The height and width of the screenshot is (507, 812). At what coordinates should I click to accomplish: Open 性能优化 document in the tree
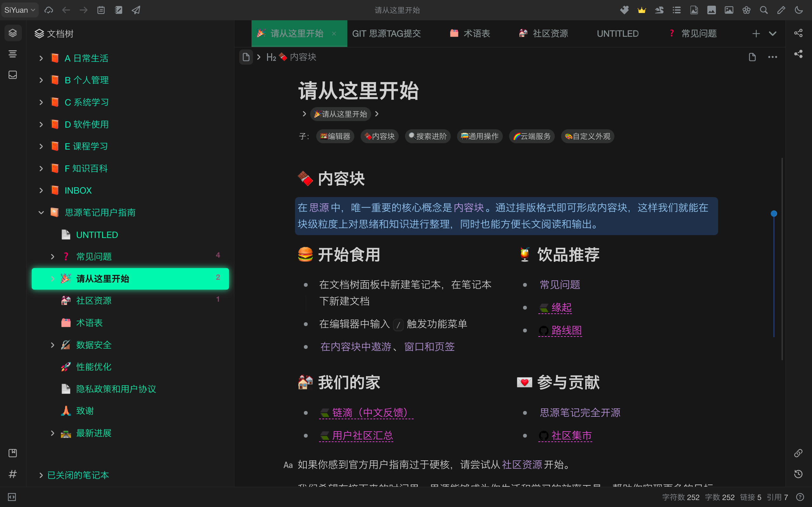coord(94,367)
